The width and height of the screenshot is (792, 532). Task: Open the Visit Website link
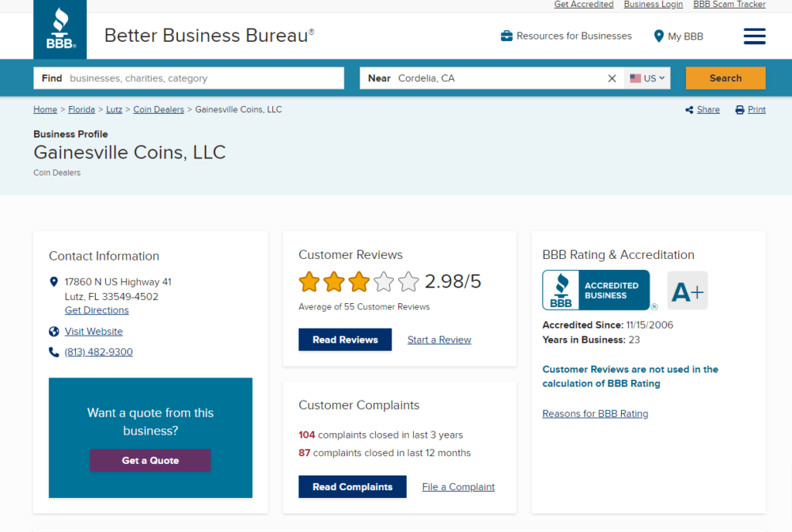(x=94, y=332)
